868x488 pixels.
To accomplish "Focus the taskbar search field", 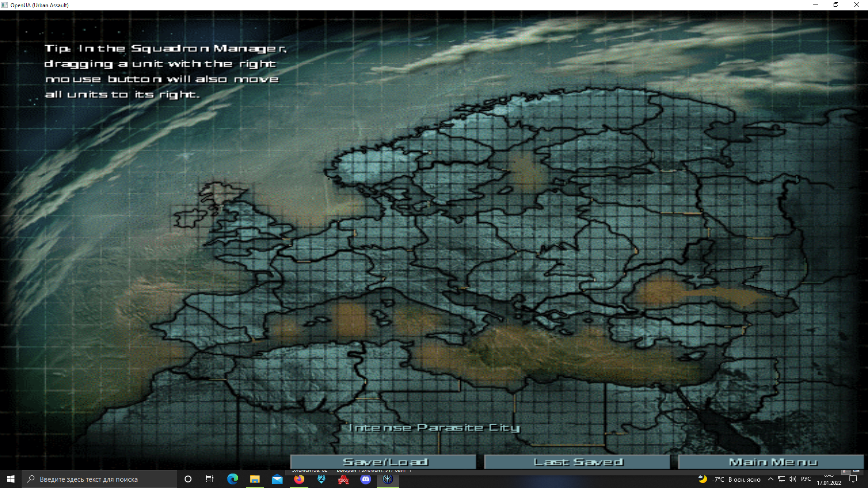I will (x=99, y=479).
